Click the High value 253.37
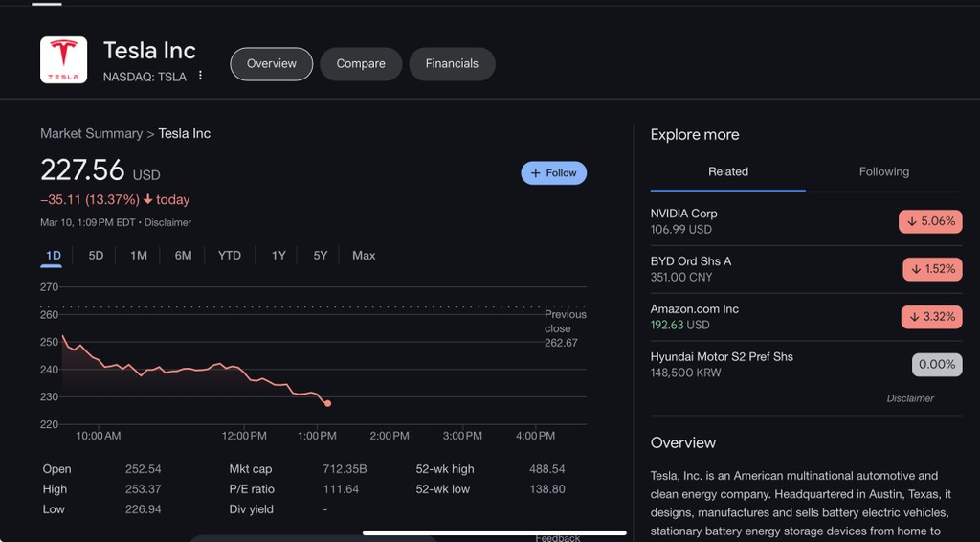This screenshot has width=980, height=542. click(x=144, y=489)
